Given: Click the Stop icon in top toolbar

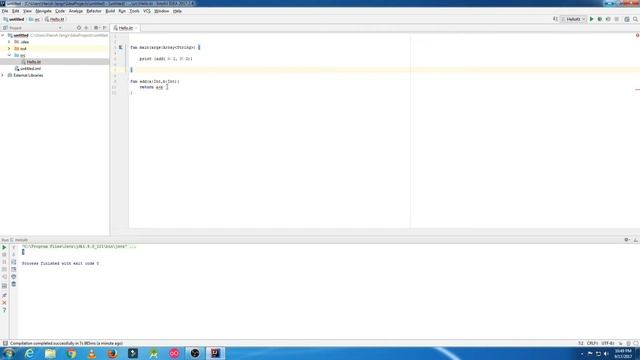Looking at the screenshot, I should point(617,19).
